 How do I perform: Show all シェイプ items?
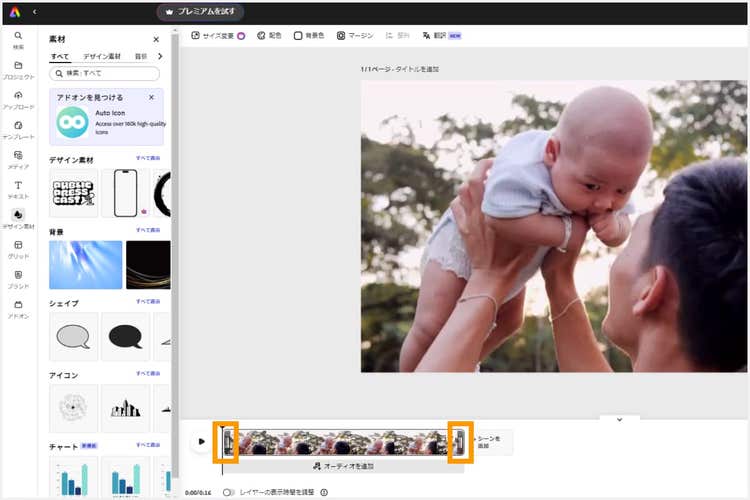coord(148,301)
